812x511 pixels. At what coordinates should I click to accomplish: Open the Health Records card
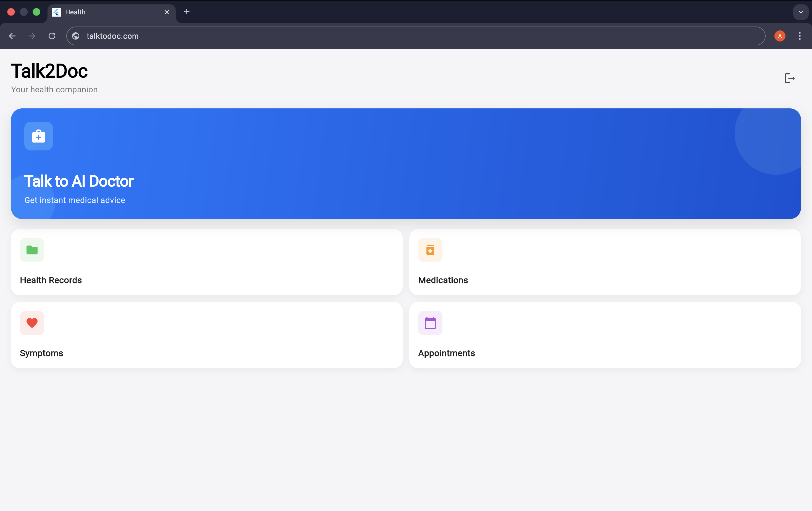[51, 280]
